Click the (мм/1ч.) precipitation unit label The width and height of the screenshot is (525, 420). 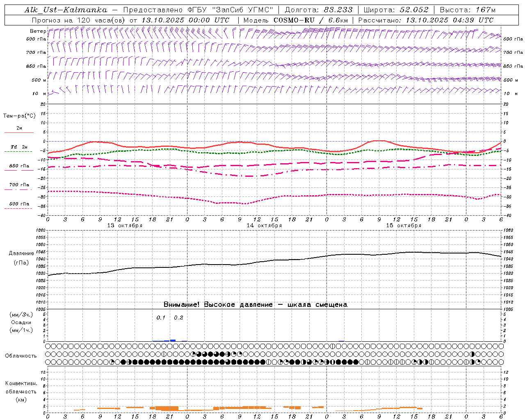(21, 330)
